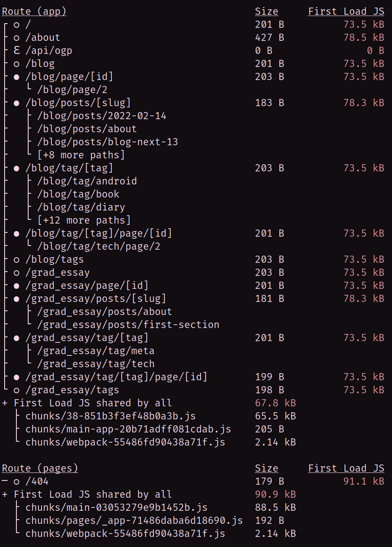Click the filled circle beside /grad_essay/page/[id]
Image resolution: width=392 pixels, height=547 pixels.
[x=17, y=286]
